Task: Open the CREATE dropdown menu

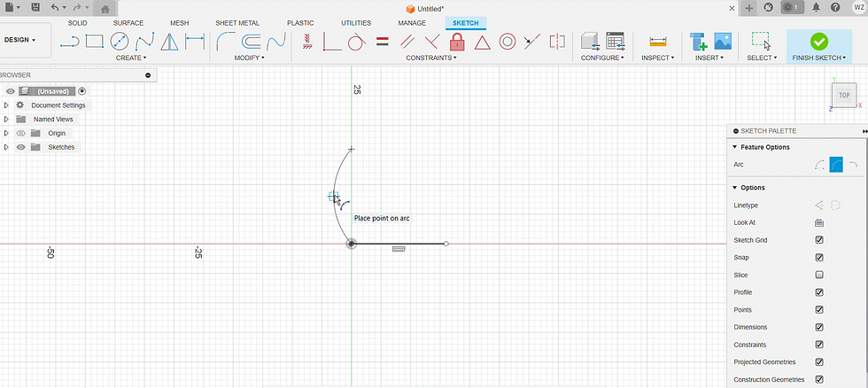Action: coord(131,58)
